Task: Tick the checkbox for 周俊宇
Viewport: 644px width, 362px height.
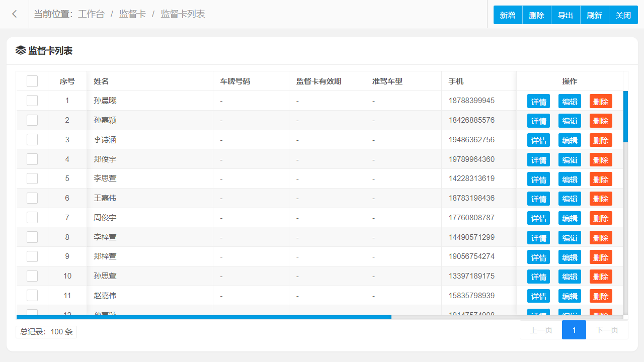Action: pyautogui.click(x=32, y=218)
